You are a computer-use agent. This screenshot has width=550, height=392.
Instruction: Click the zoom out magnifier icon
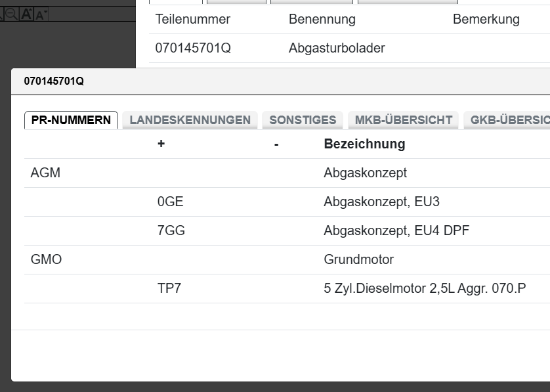[11, 14]
